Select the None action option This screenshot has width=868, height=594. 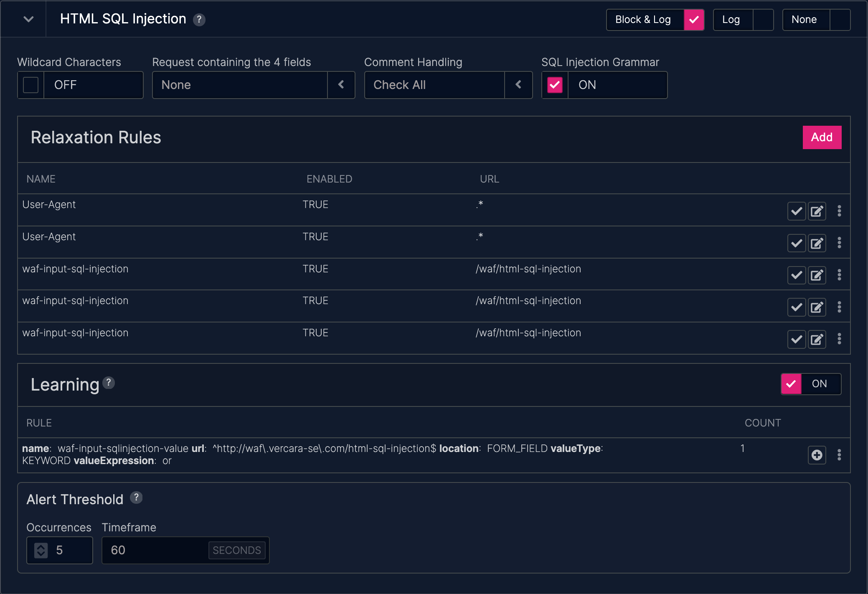click(840, 20)
